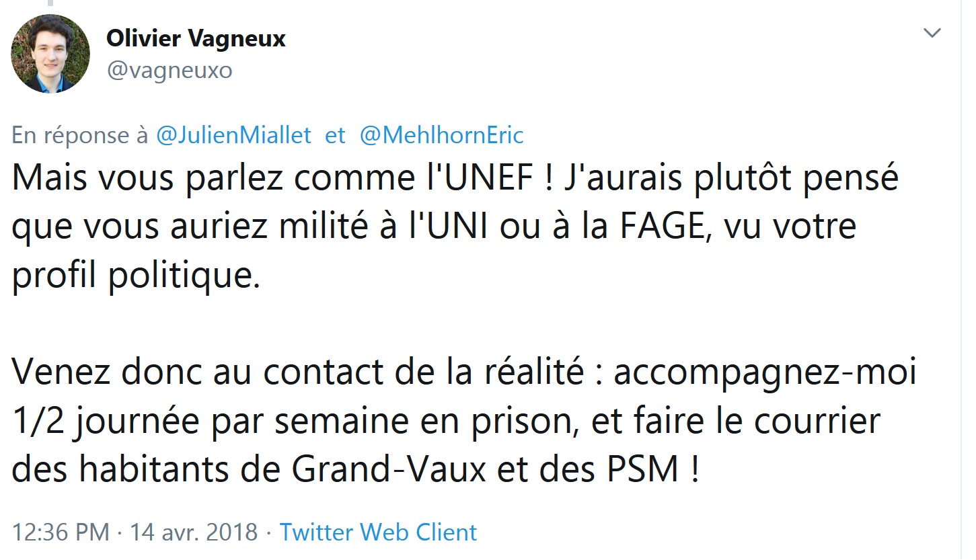Open the @JulienMiallet mention link
Screen dimensions: 976x560
233,136
